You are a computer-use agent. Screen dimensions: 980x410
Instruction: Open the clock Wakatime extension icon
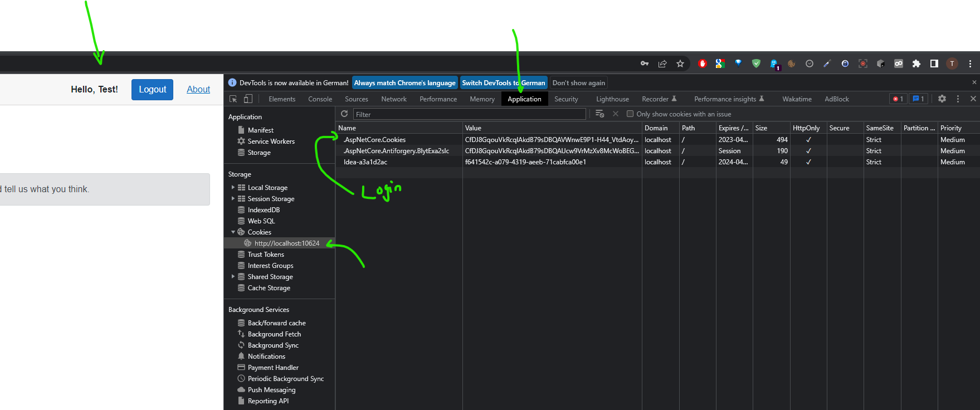tap(810, 64)
